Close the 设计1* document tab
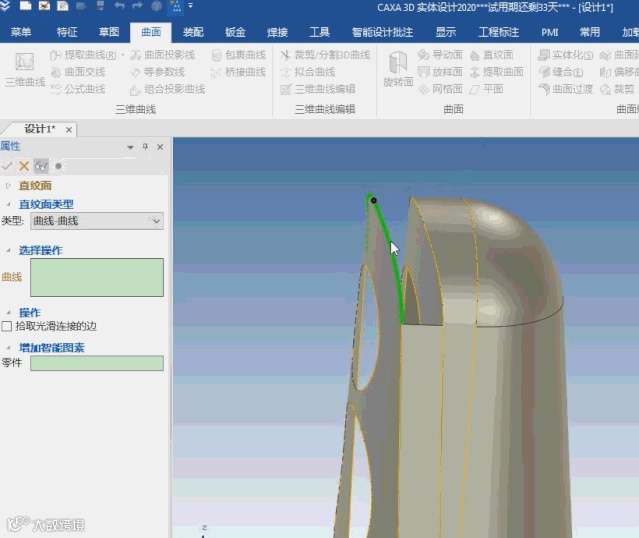Image resolution: width=639 pixels, height=538 pixels. click(69, 130)
